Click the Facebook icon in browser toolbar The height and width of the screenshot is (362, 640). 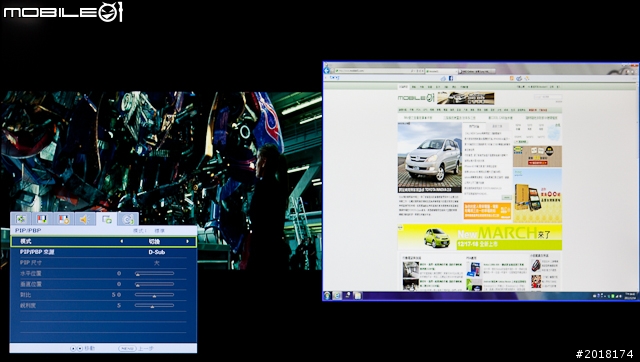(x=451, y=78)
